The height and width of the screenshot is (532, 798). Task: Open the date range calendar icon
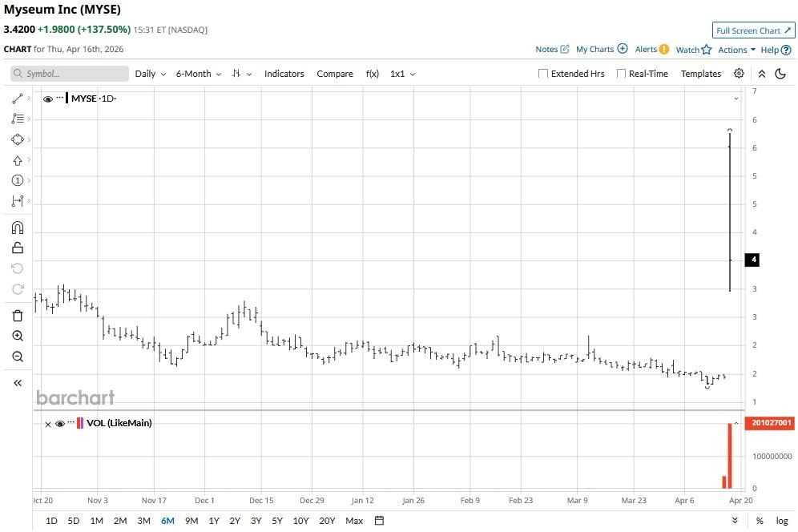click(379, 520)
